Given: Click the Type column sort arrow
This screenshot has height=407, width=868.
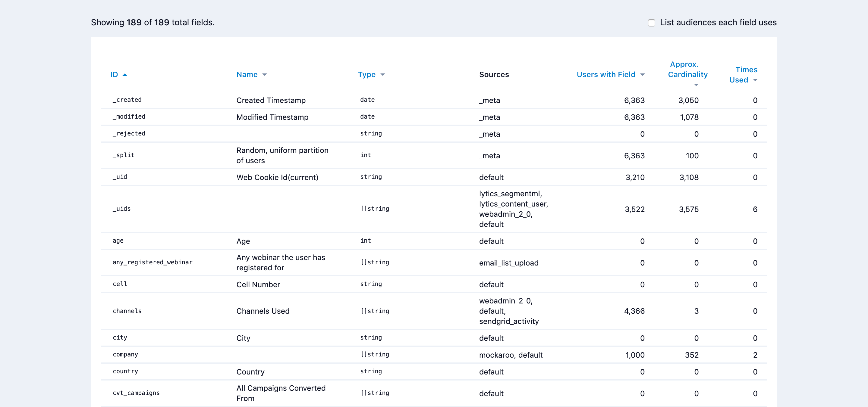Looking at the screenshot, I should (x=382, y=75).
